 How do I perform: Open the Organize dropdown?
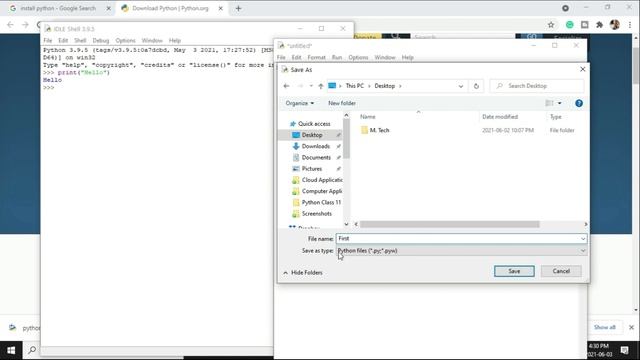click(300, 103)
